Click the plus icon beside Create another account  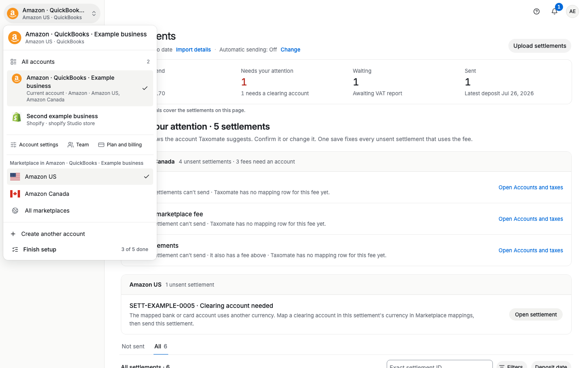click(x=13, y=234)
